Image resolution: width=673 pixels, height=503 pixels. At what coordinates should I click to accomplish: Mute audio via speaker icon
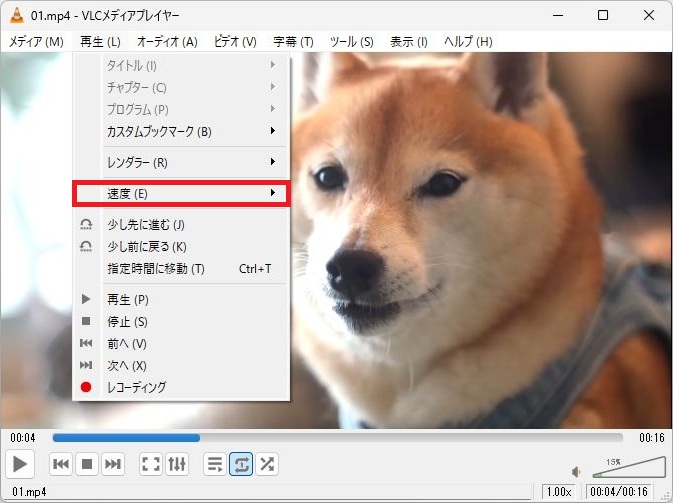576,471
